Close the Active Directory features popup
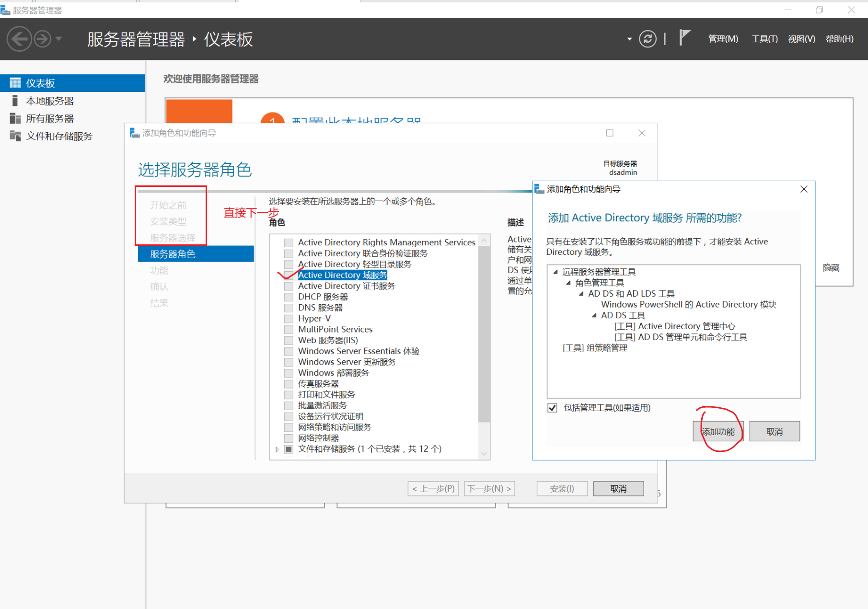The height and width of the screenshot is (609, 868). tap(804, 189)
